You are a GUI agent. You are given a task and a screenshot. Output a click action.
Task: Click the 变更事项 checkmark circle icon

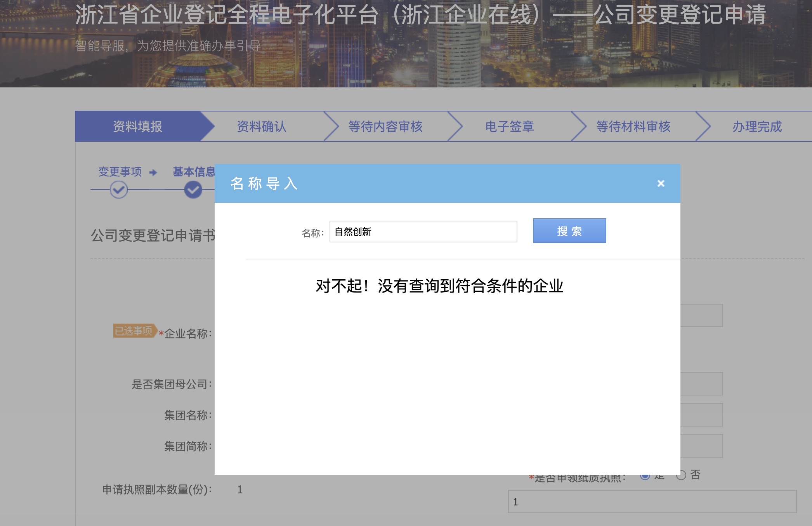coord(118,190)
